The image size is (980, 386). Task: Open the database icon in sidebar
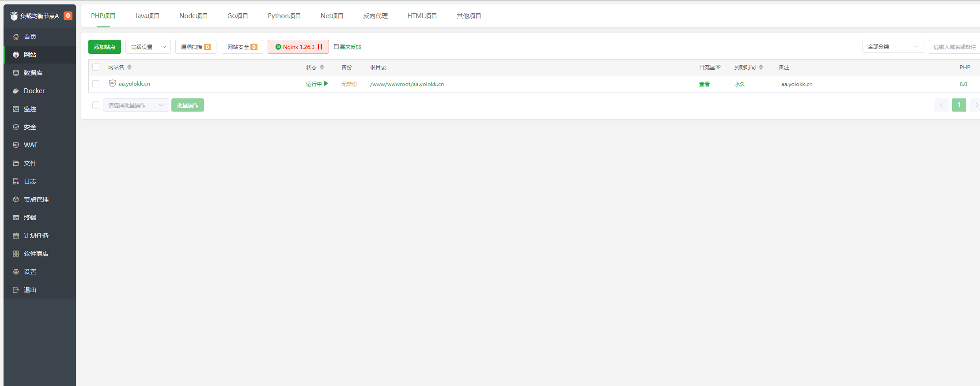(x=16, y=73)
